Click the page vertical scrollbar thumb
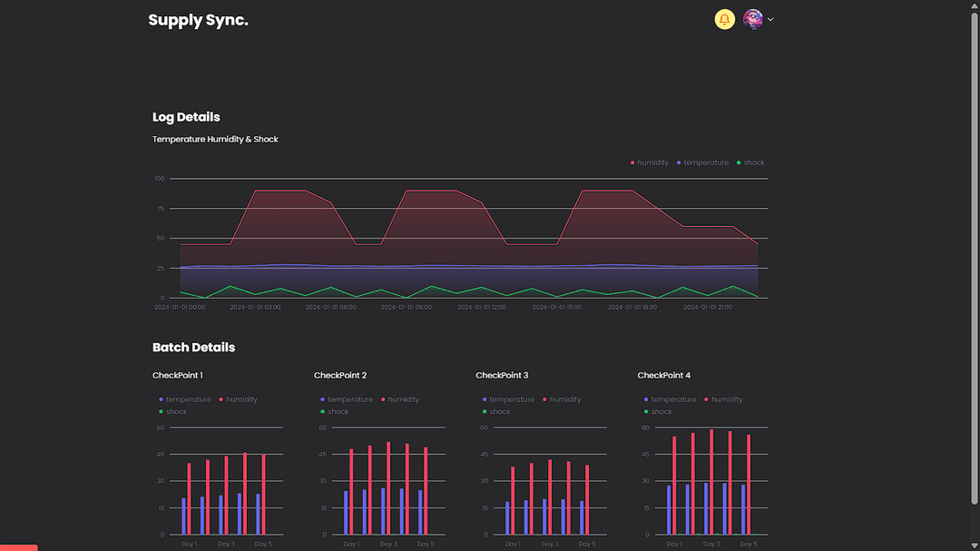 pos(975,258)
